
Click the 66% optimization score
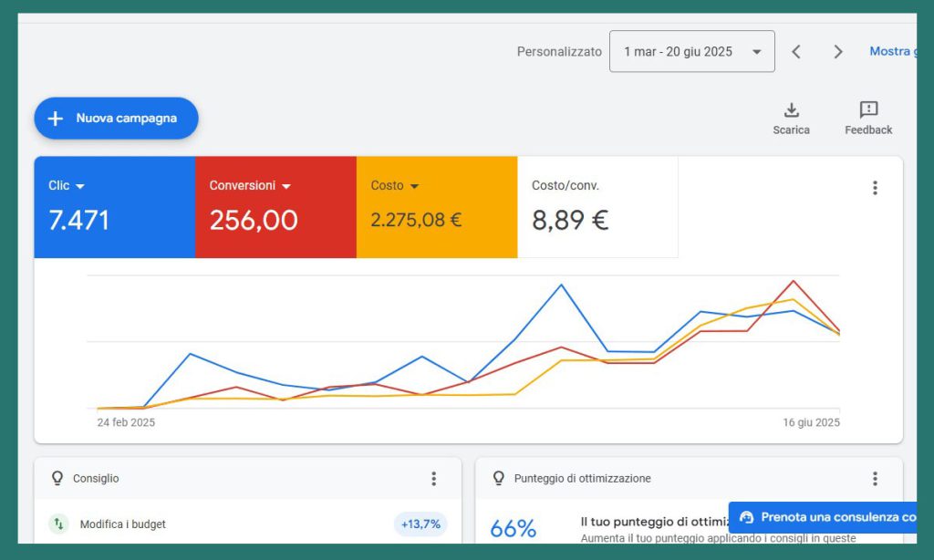pyautogui.click(x=513, y=529)
